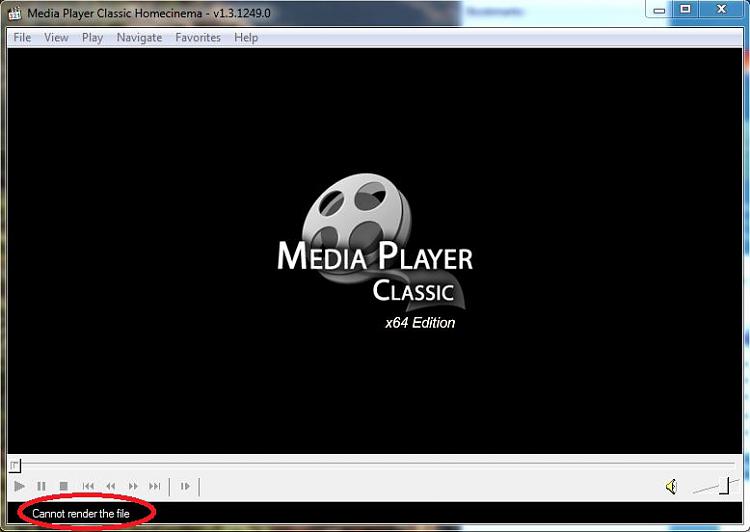Click the Media Player Classic logo in video area
The width and height of the screenshot is (750, 532).
[375, 252]
